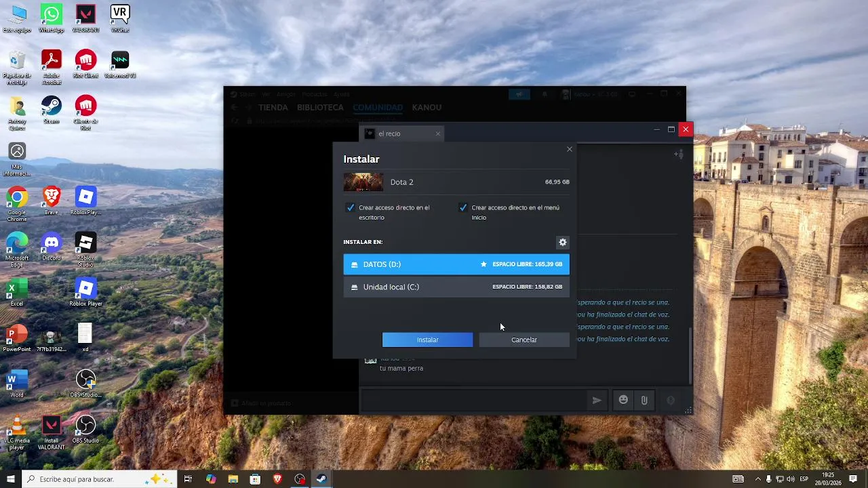The width and height of the screenshot is (868, 488).
Task: Select the DATOS (D:) drive row
Action: 456,264
